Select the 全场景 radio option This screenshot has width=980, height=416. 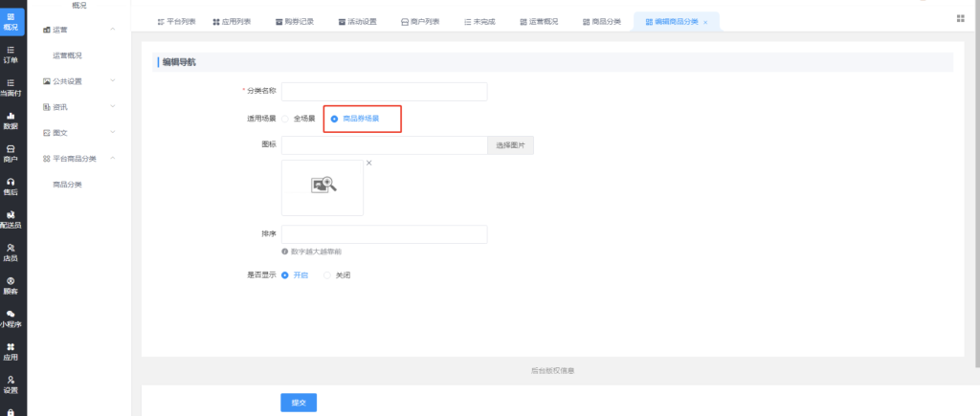(285, 119)
